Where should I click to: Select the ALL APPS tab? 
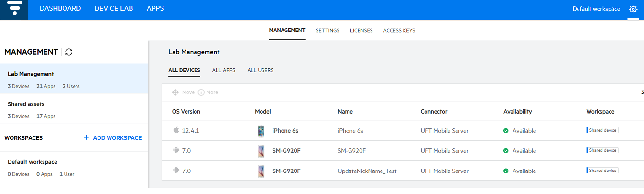pos(224,70)
